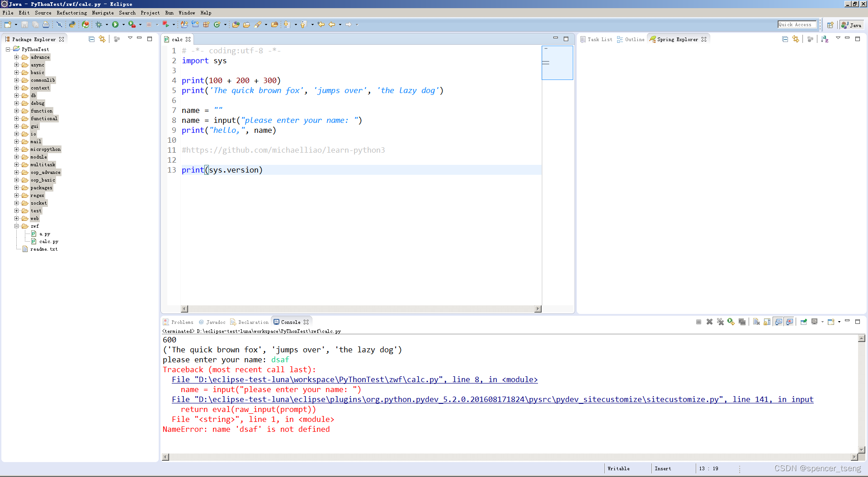Toggle Show Console When Standard Out Changes

click(778, 322)
